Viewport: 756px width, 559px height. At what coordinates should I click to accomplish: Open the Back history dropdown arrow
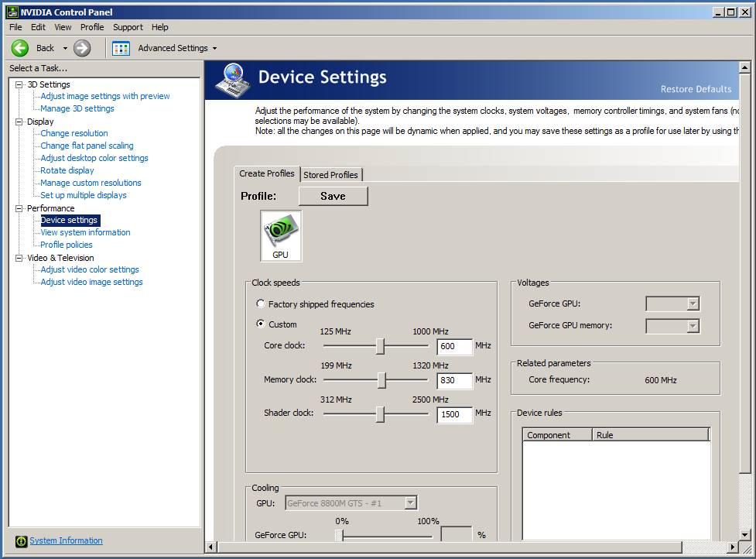[65, 48]
